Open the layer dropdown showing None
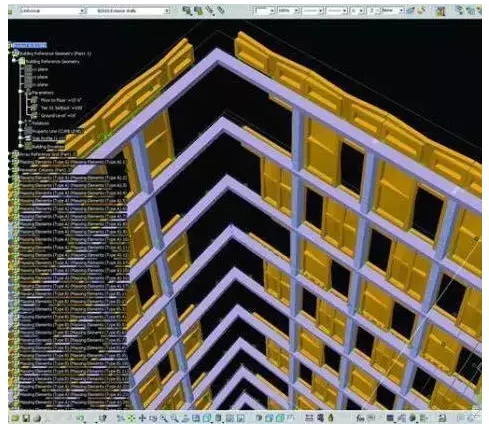489x430 pixels. point(401,11)
